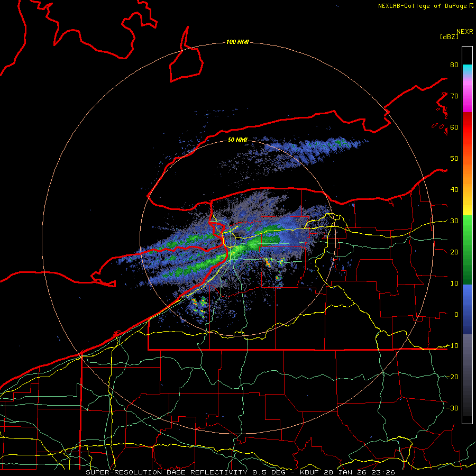The image size is (476, 476).
Task: Click the 50 dBZ scale value
Action: coord(454,159)
